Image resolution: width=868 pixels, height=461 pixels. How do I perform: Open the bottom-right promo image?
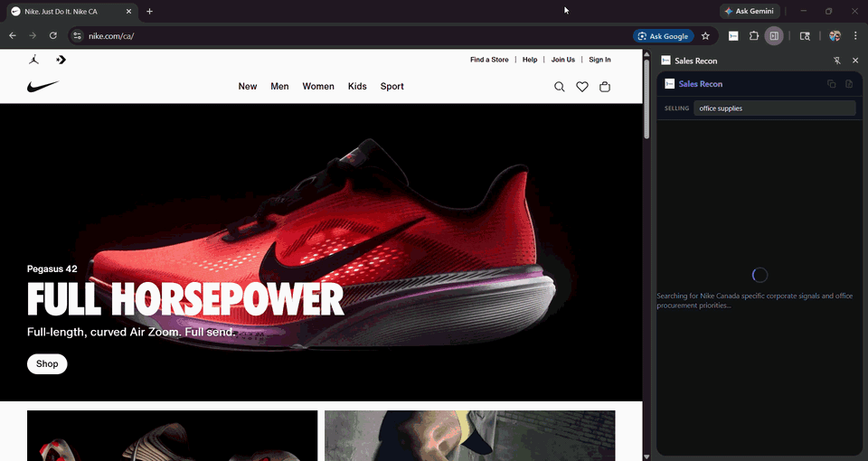point(469,436)
